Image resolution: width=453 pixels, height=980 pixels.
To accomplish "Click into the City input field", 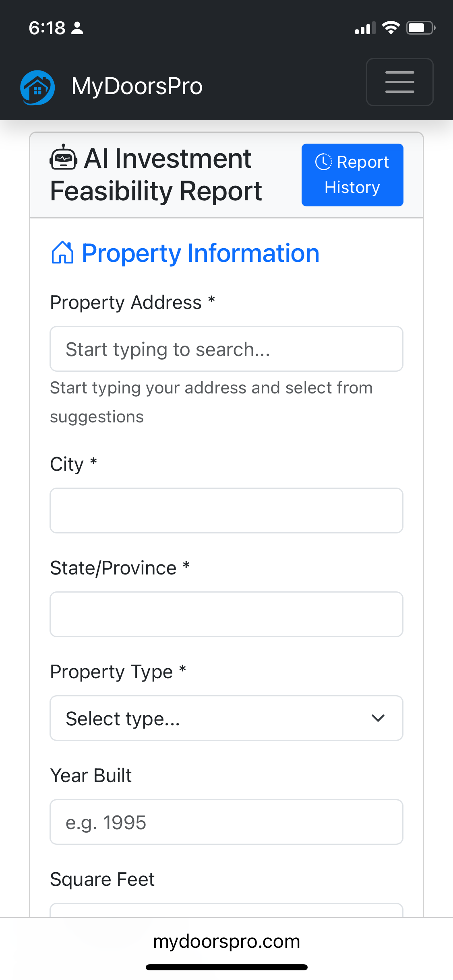I will click(x=226, y=511).
